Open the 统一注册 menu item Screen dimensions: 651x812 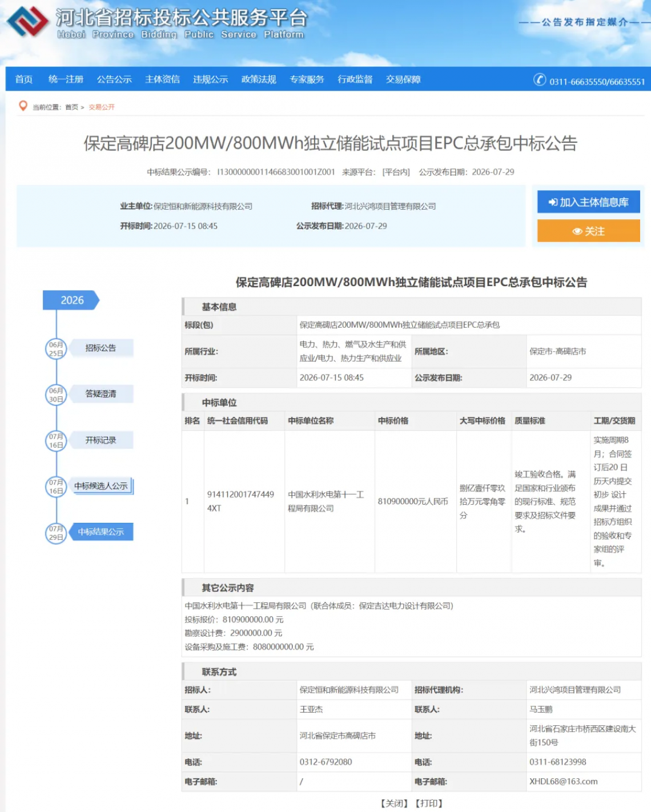[66, 79]
